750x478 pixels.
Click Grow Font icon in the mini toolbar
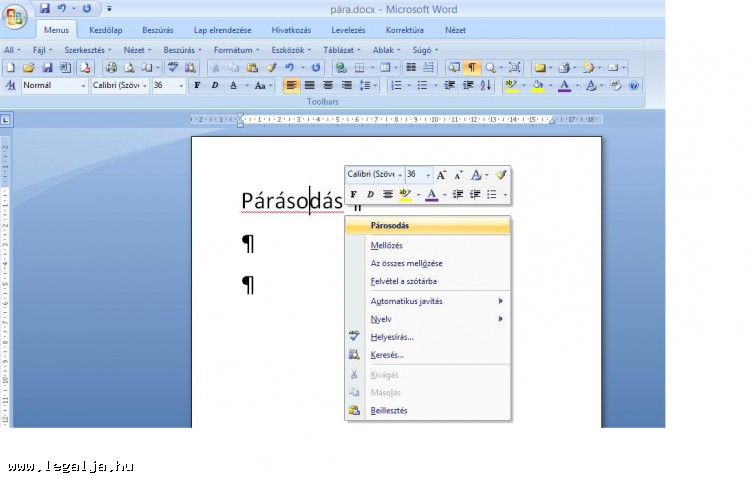point(441,175)
